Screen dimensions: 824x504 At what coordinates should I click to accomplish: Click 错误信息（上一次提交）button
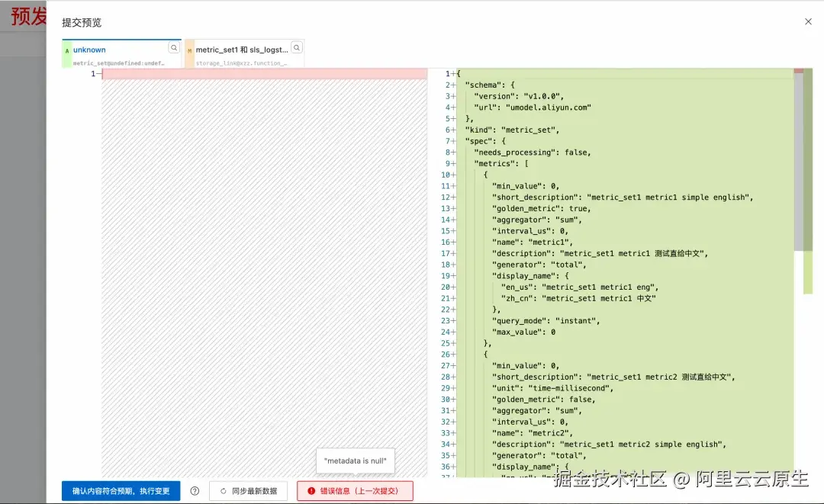(355, 491)
